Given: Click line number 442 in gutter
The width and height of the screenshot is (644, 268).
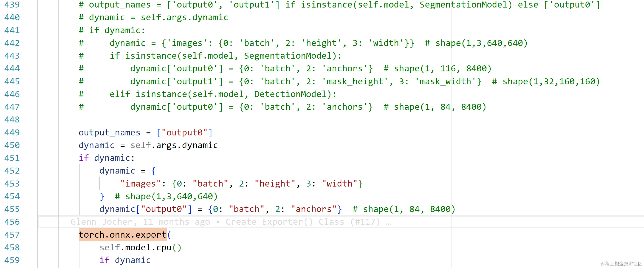Looking at the screenshot, I should pyautogui.click(x=12, y=43).
